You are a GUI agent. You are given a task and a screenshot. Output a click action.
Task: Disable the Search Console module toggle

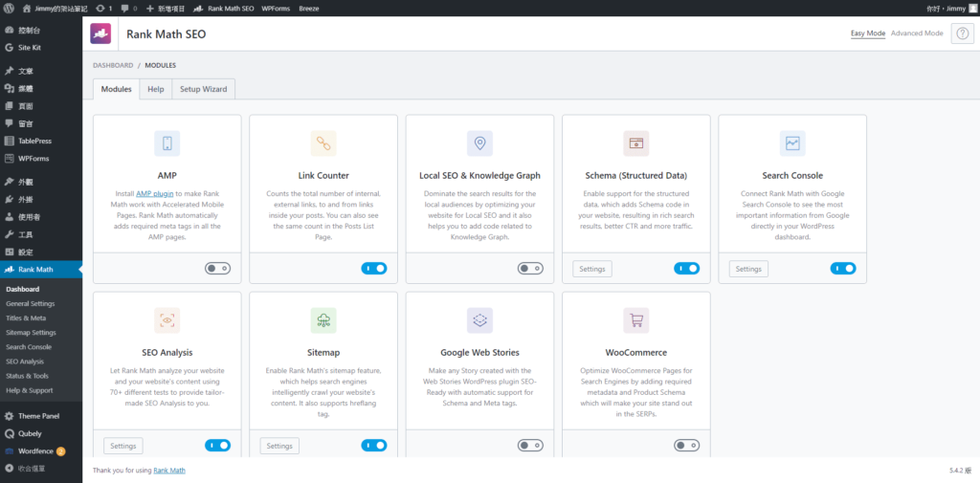coord(843,268)
